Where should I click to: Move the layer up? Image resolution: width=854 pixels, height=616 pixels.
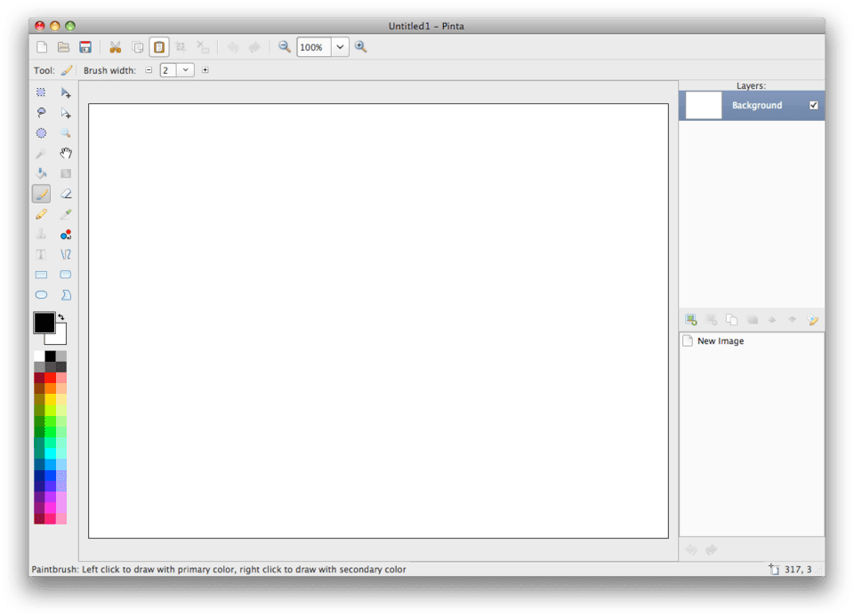(x=772, y=320)
